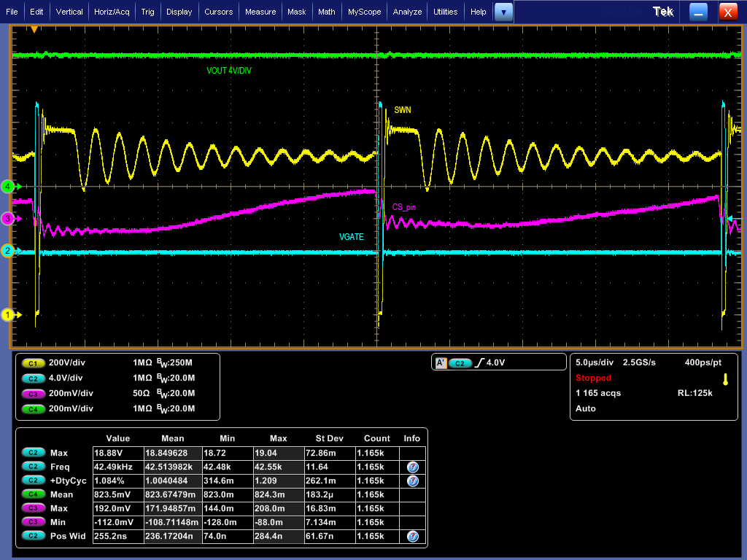Select the C3 channel badge showing 50Ω

tap(34, 394)
